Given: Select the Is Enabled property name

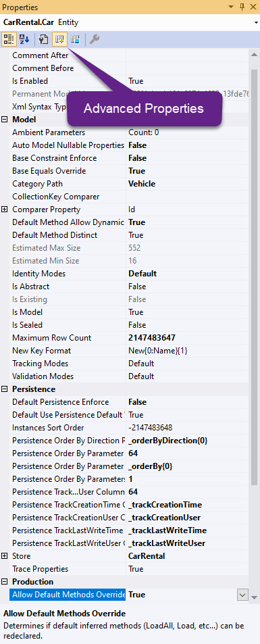Looking at the screenshot, I should click(30, 81).
